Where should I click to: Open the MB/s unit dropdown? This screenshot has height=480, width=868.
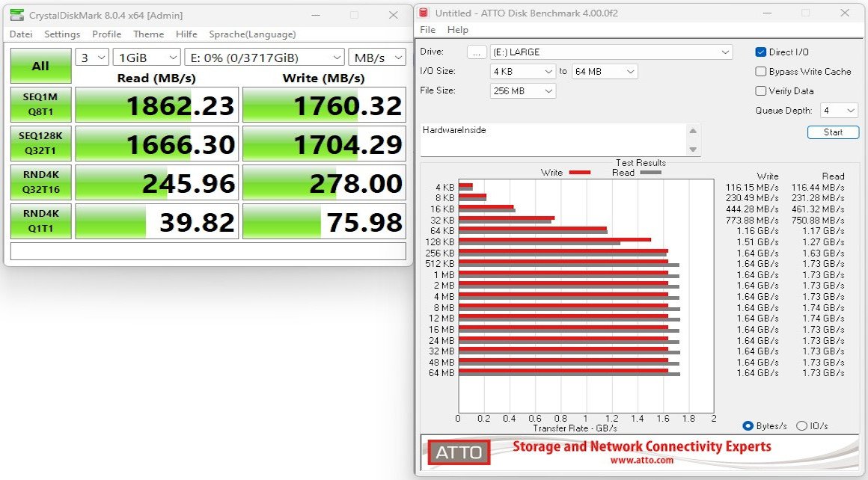(377, 57)
